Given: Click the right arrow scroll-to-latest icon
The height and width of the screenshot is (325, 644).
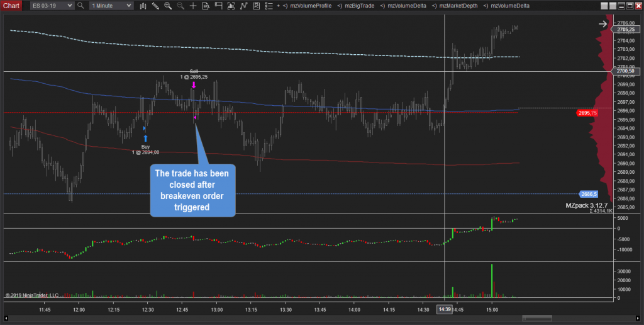Looking at the screenshot, I should (x=602, y=24).
